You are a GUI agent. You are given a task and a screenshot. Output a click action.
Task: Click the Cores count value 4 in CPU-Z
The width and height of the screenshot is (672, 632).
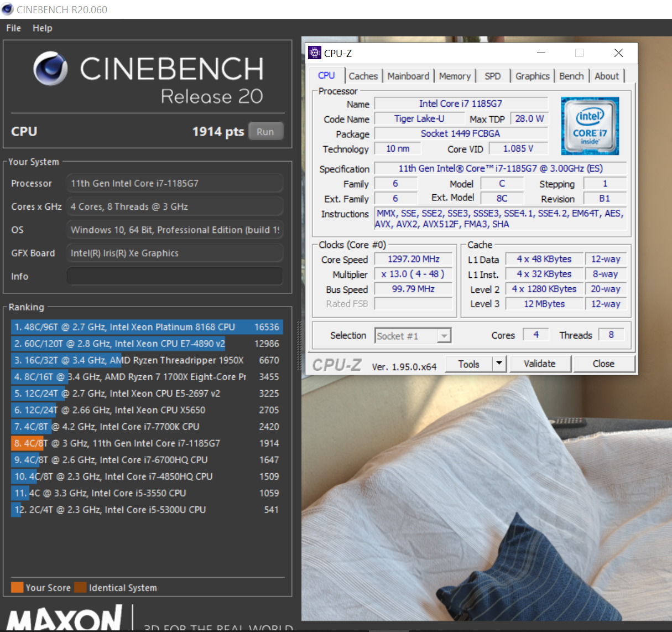coord(536,335)
